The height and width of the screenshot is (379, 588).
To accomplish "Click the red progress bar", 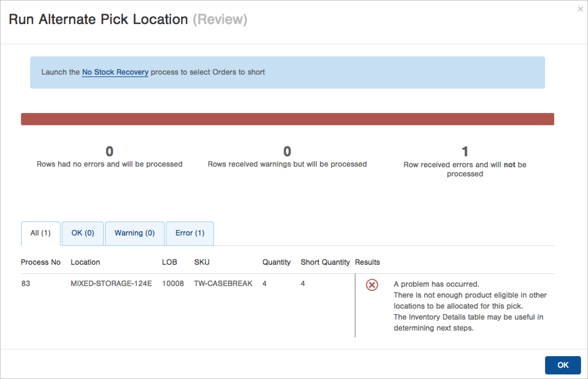I will pyautogui.click(x=287, y=119).
